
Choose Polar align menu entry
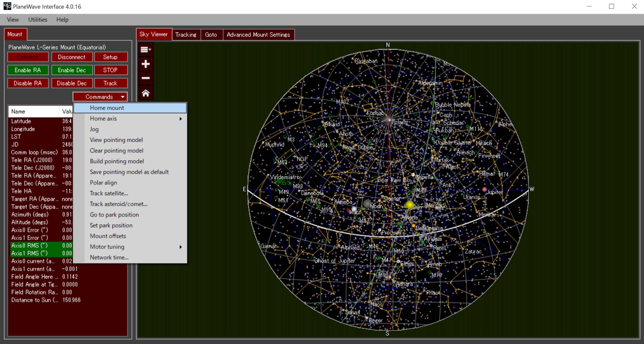(103, 183)
